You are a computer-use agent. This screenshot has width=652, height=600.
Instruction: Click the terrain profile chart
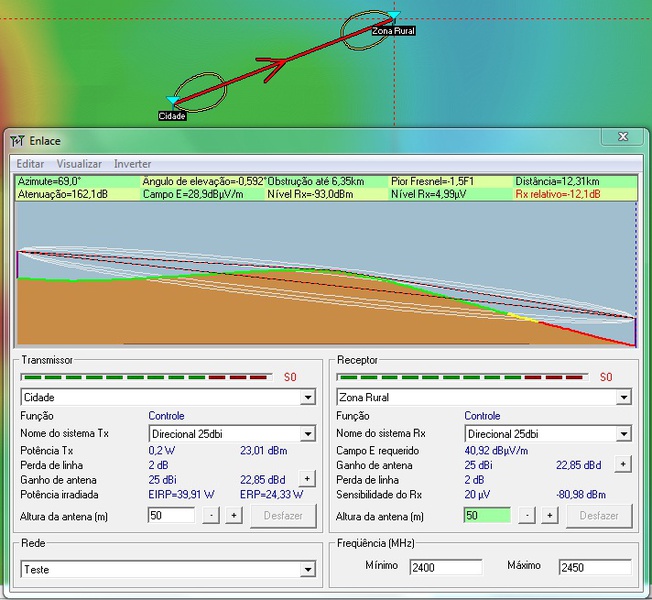pyautogui.click(x=326, y=274)
